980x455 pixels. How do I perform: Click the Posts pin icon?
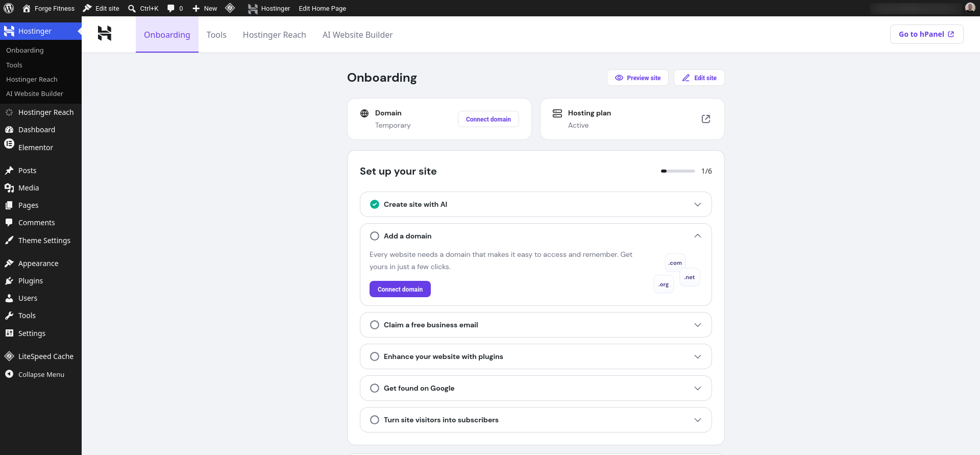tap(9, 171)
